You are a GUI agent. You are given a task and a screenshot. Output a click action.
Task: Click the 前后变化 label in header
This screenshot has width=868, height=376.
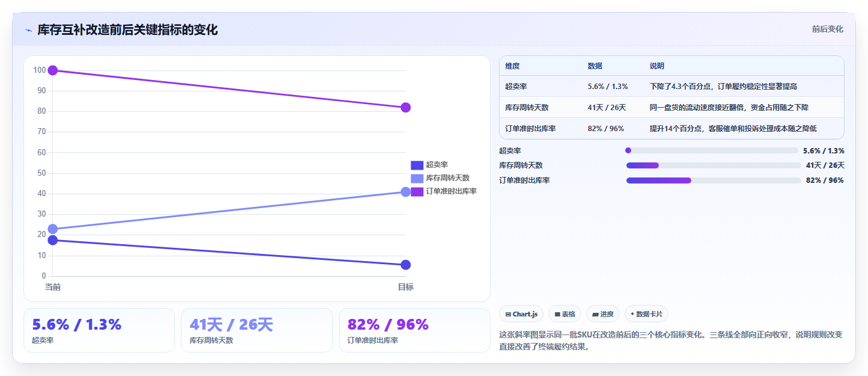coord(827,29)
